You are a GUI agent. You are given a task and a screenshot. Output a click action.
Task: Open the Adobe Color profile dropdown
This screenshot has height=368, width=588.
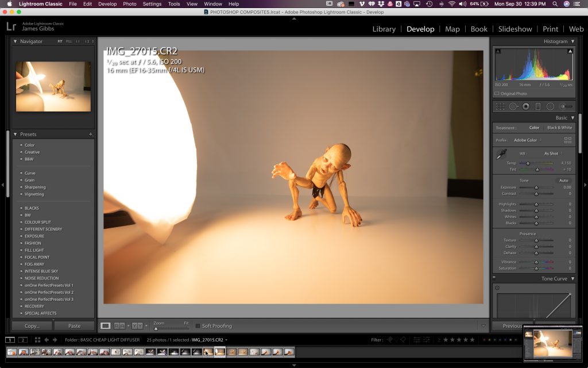tap(528, 140)
